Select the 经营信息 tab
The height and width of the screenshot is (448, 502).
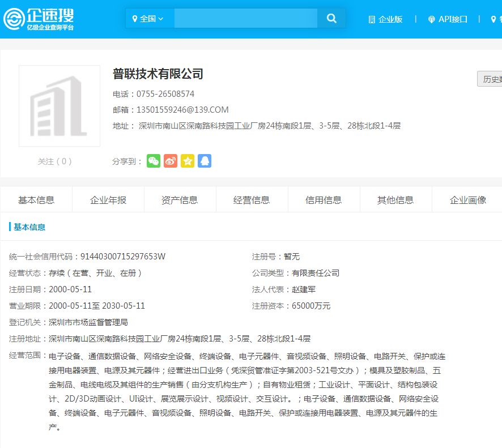tap(252, 199)
